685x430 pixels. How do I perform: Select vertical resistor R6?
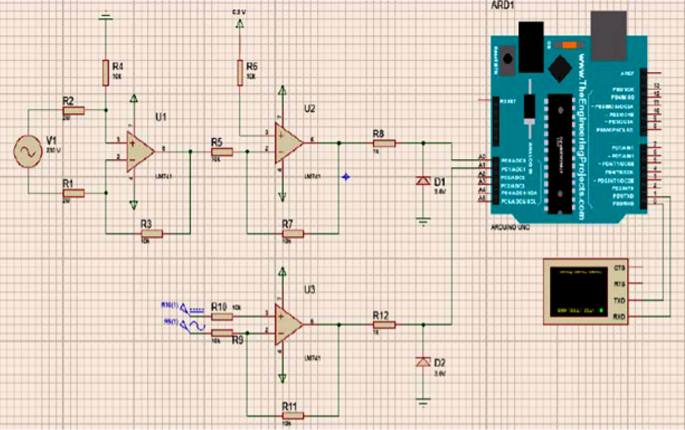pyautogui.click(x=239, y=73)
